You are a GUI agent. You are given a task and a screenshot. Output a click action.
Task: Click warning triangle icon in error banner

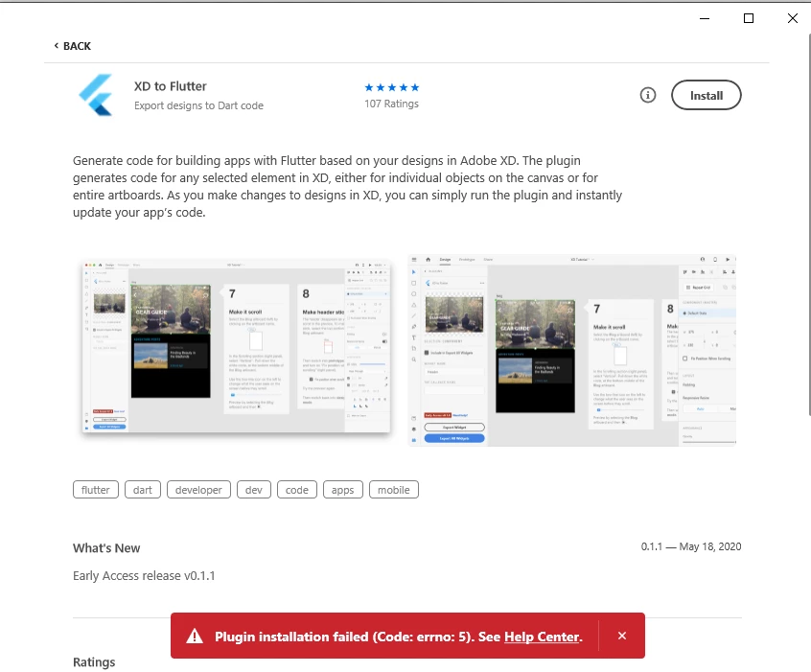195,637
